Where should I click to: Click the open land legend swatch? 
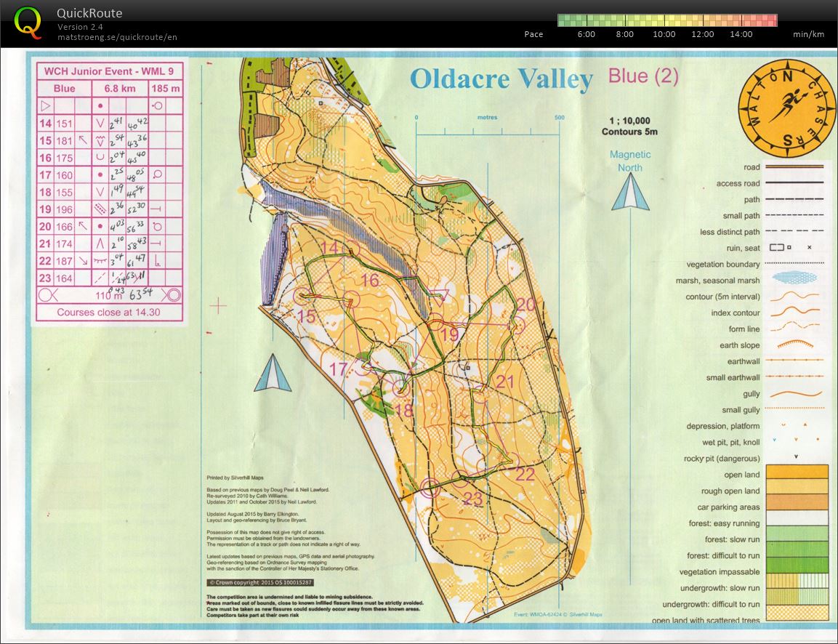(x=797, y=472)
